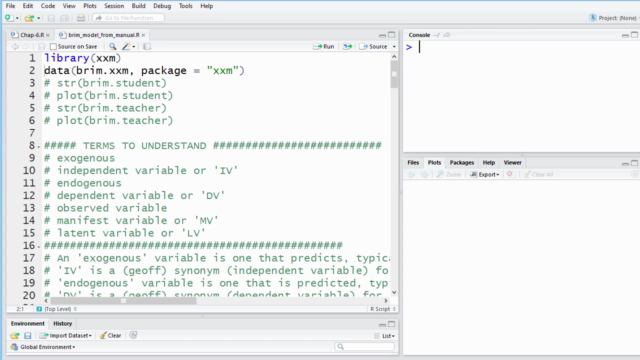640x360 pixels.
Task: Click the Run button
Action: (324, 47)
